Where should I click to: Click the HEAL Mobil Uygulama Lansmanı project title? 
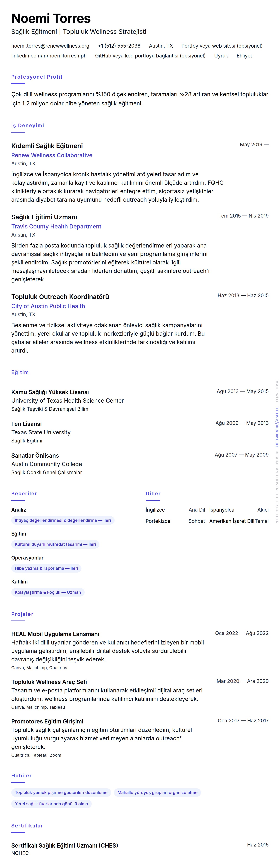point(55,634)
